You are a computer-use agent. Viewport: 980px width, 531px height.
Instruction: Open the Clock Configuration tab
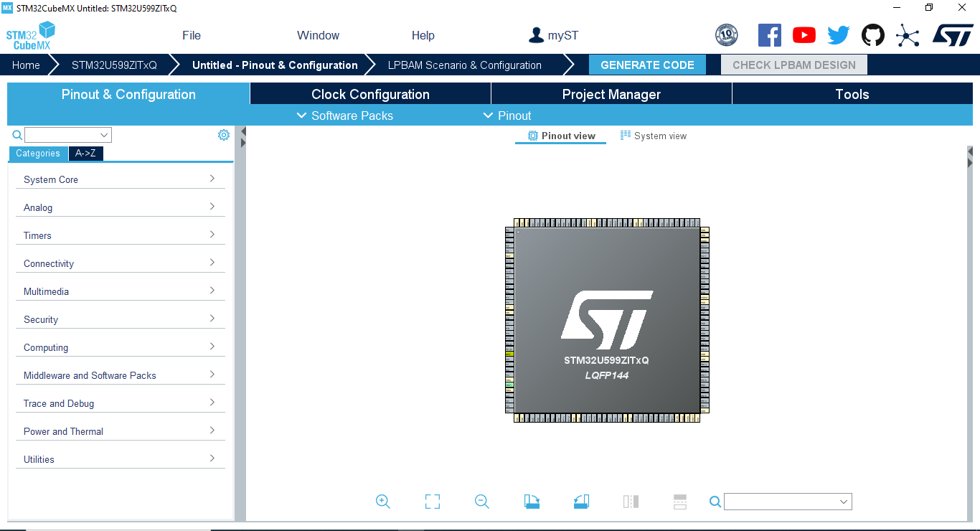coord(369,93)
